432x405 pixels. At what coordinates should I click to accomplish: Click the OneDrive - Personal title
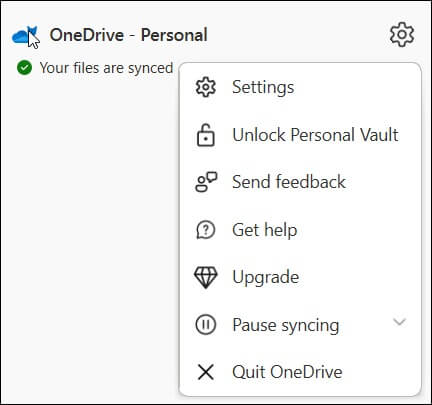click(x=129, y=35)
